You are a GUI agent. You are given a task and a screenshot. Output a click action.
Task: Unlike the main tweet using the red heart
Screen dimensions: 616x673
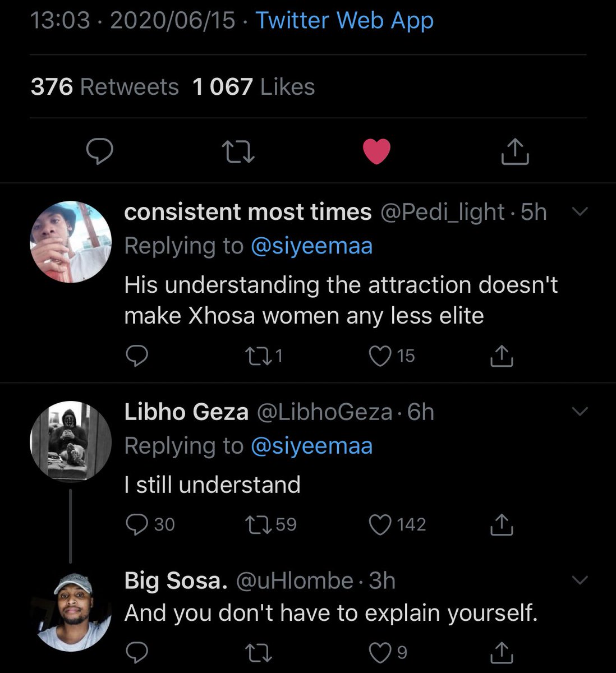[x=376, y=151]
